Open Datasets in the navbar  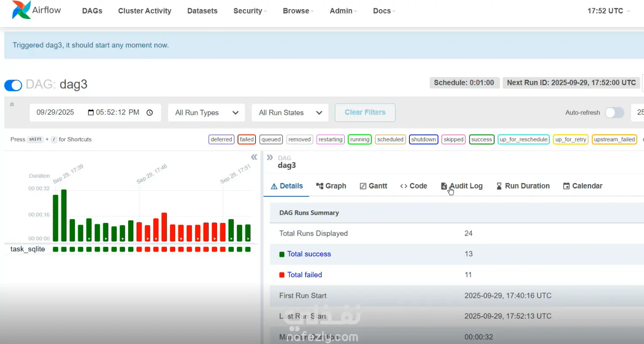[202, 11]
